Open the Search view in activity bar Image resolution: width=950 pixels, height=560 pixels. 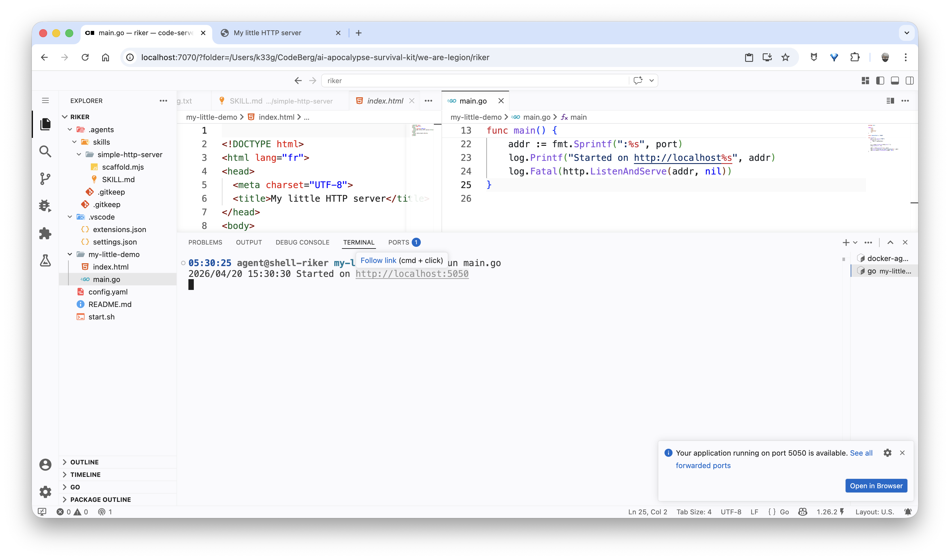click(45, 151)
